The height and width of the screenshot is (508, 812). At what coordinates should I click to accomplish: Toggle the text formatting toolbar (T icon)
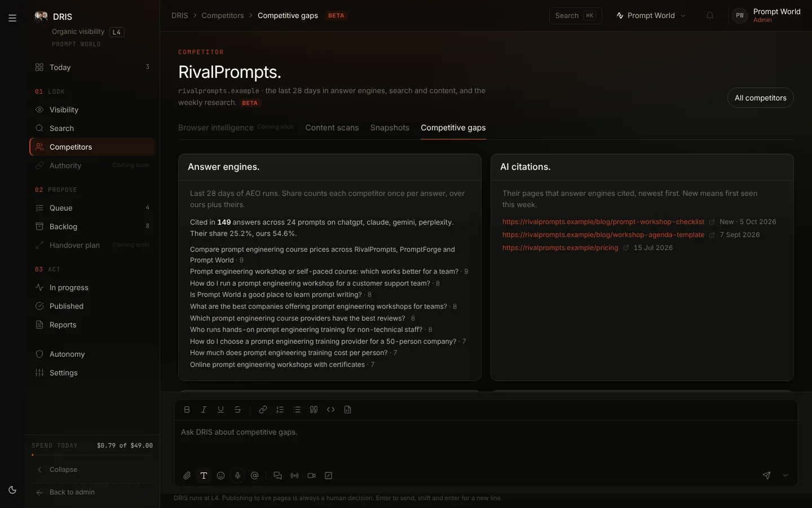[204, 476]
